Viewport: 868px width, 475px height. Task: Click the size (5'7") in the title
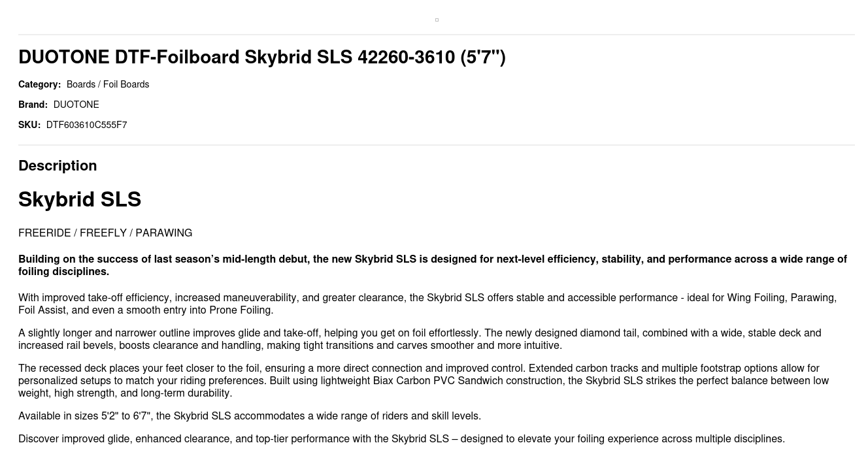483,57
